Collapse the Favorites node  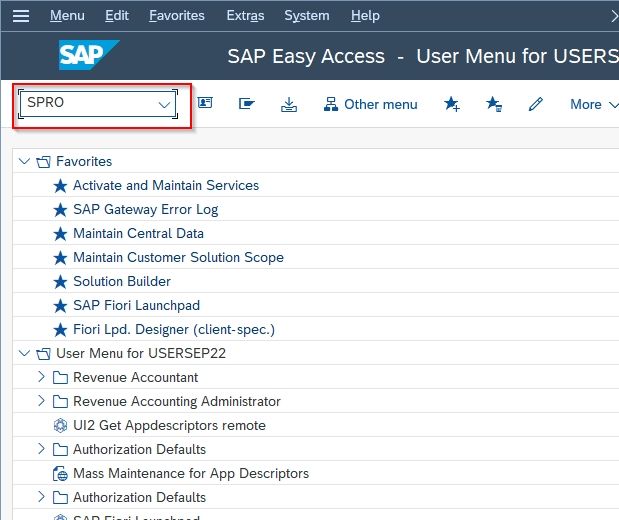[24, 161]
